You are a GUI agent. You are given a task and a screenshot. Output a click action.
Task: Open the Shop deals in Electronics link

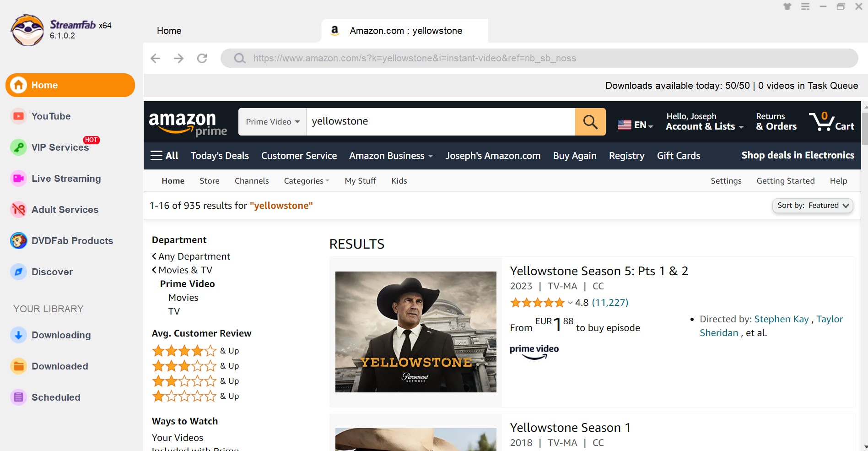798,155
